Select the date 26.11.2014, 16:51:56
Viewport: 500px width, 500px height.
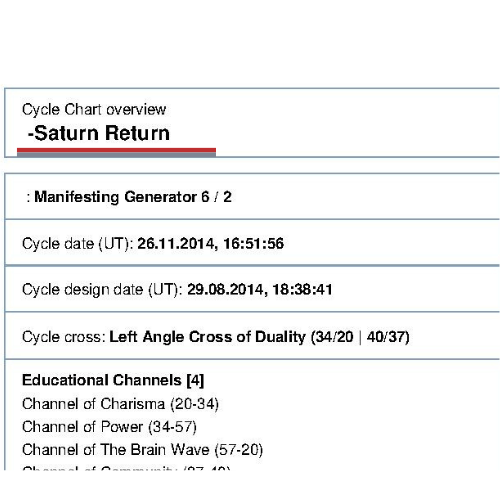[210, 243]
